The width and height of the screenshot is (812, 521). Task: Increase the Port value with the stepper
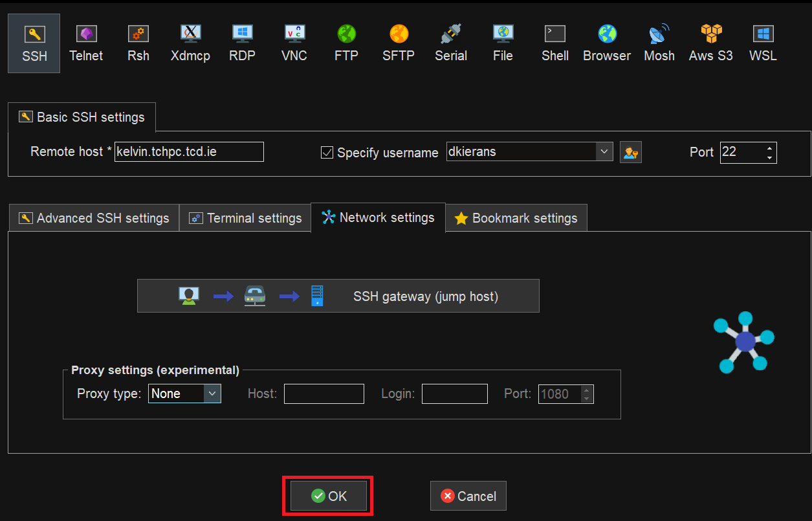coord(769,148)
